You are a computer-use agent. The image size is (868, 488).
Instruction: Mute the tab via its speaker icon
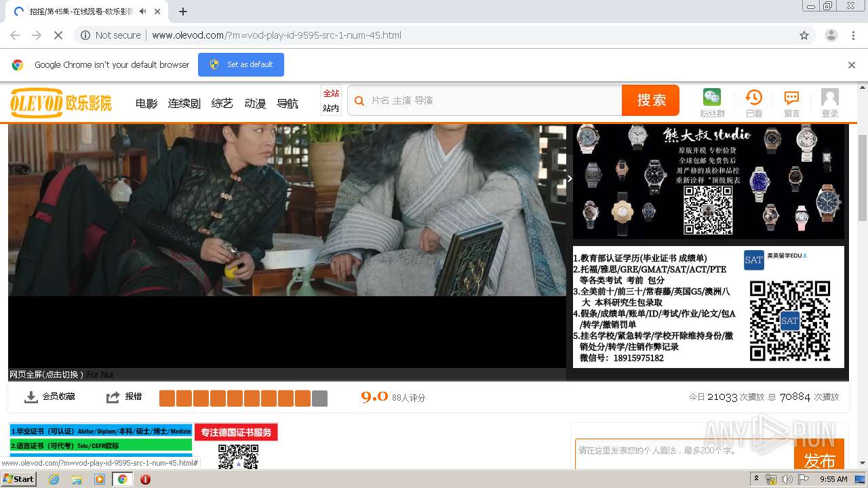coord(142,12)
